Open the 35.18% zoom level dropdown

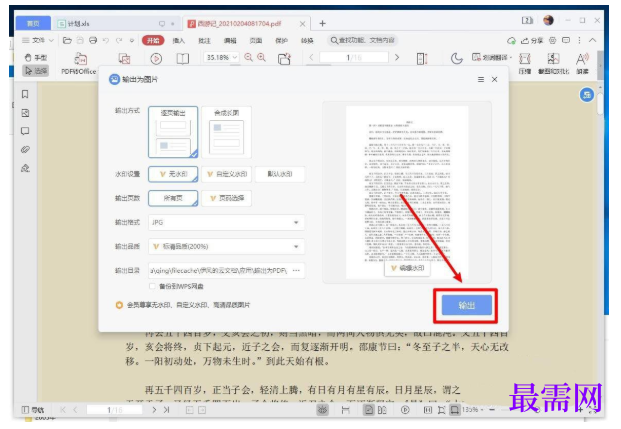pyautogui.click(x=221, y=57)
